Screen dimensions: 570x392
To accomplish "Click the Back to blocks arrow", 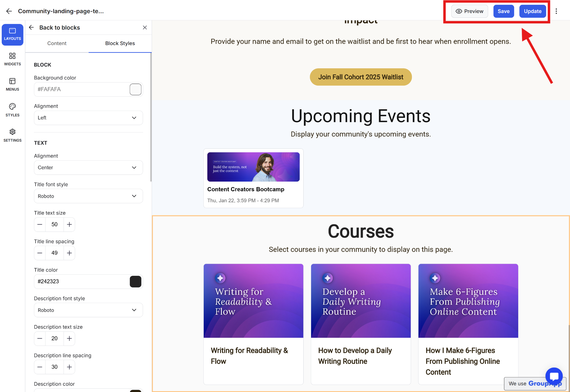I will 31,28.
